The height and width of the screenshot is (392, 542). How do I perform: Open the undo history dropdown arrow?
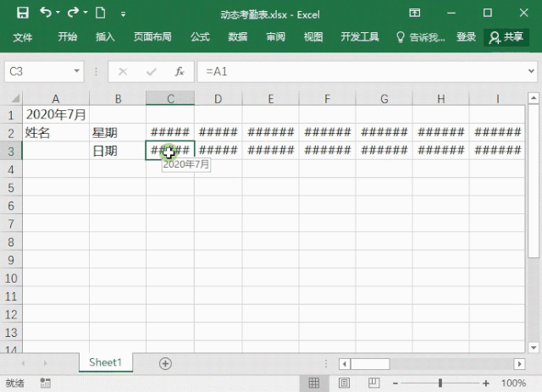(58, 13)
